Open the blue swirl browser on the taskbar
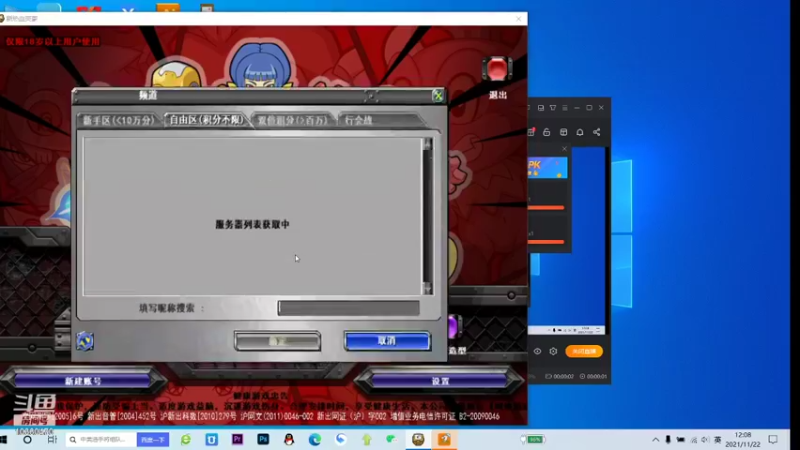This screenshot has height=450, width=800. pyautogui.click(x=341, y=439)
